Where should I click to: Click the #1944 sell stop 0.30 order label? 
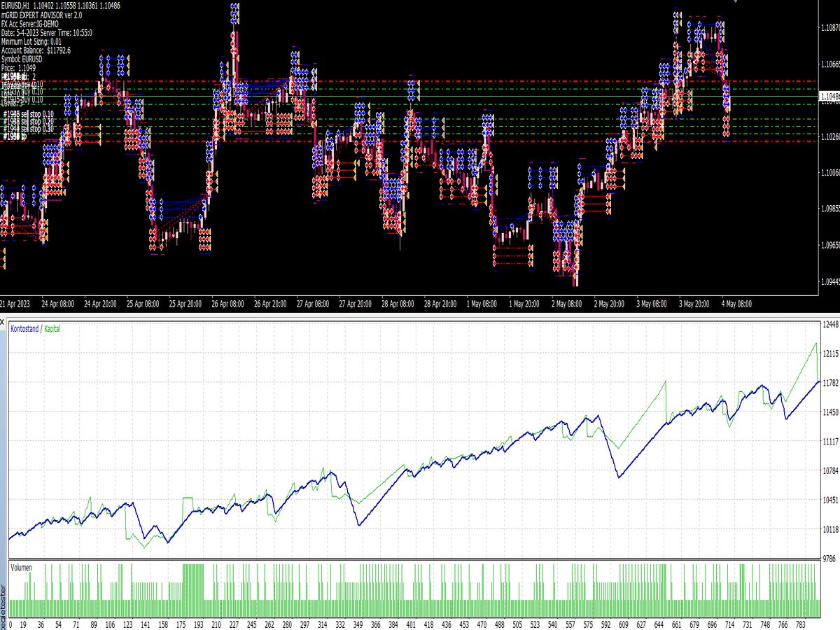click(x=29, y=129)
